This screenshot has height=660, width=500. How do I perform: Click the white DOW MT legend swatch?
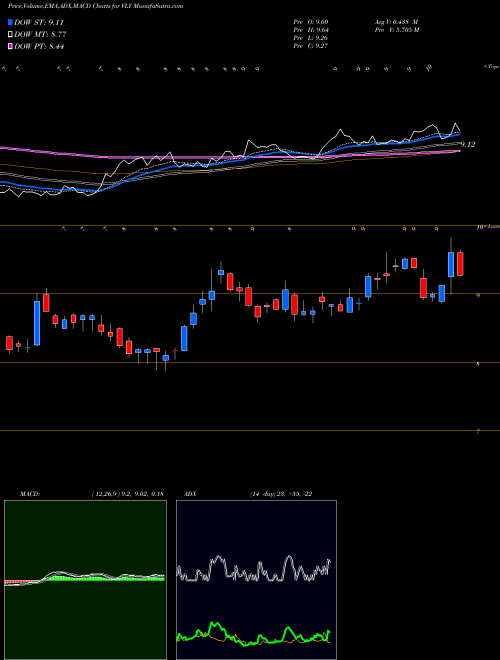click(11, 35)
